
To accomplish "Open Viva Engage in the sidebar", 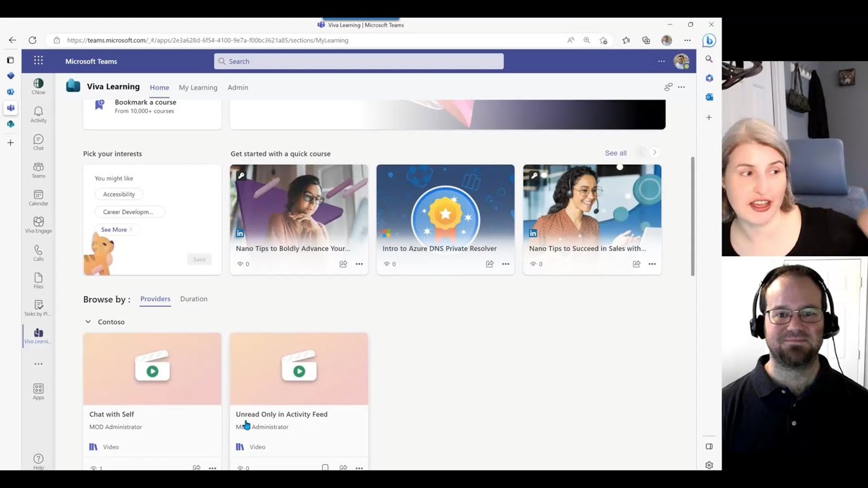I will pos(38,225).
